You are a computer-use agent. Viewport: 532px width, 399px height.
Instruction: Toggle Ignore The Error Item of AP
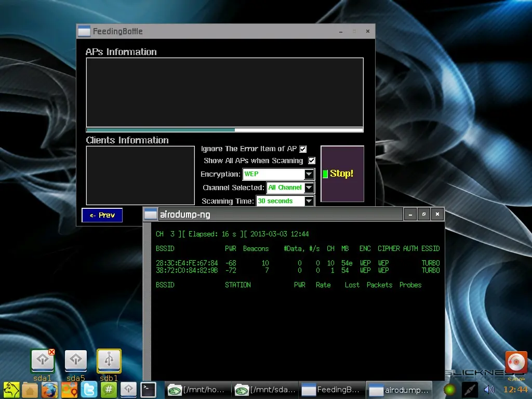tap(303, 149)
